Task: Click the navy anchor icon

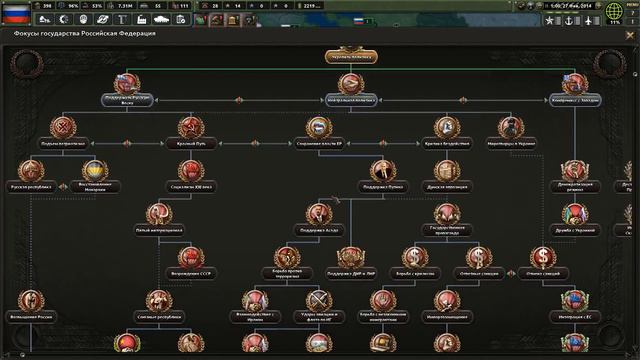Action: [569, 20]
